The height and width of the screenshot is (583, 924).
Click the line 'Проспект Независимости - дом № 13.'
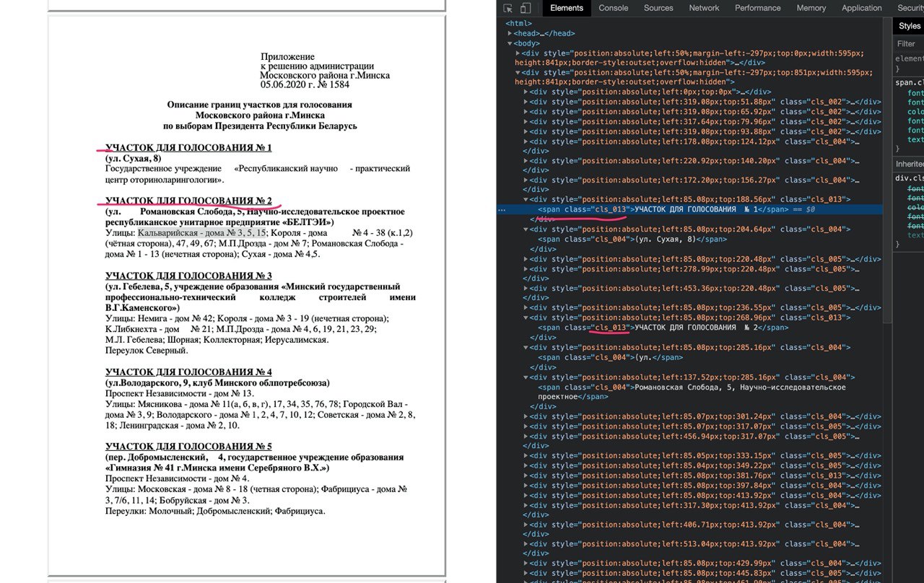click(x=179, y=393)
